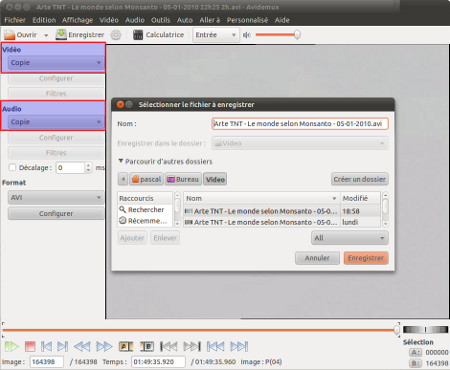450x370 pixels.
Task: Stop playback with red stop button
Action: tap(30, 347)
